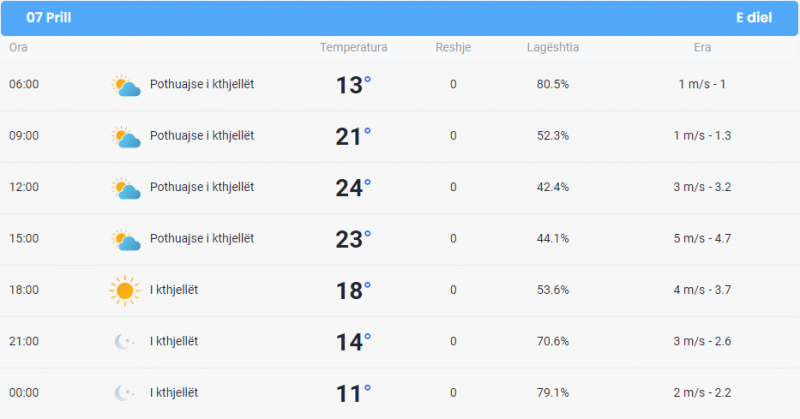Click the Reshje column header

pos(453,47)
